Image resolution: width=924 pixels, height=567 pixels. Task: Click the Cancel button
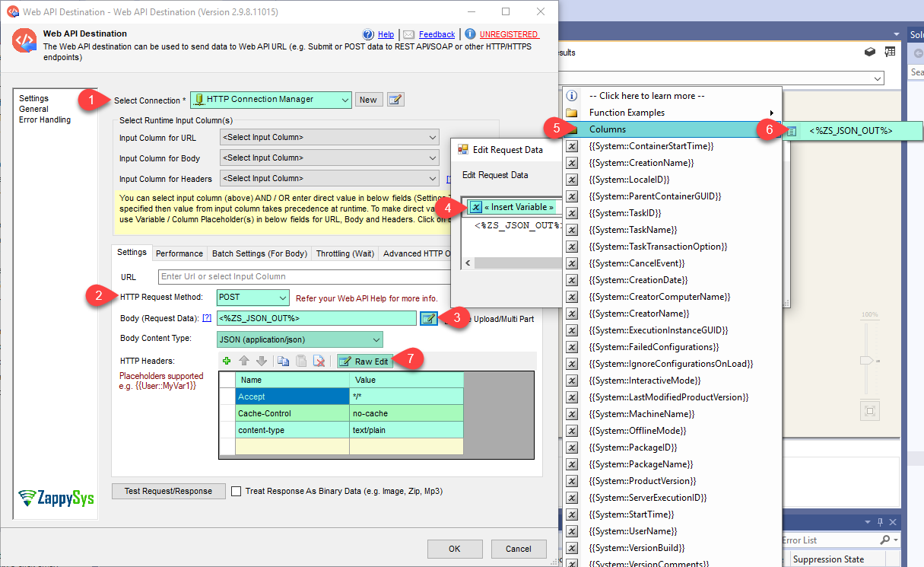519,549
